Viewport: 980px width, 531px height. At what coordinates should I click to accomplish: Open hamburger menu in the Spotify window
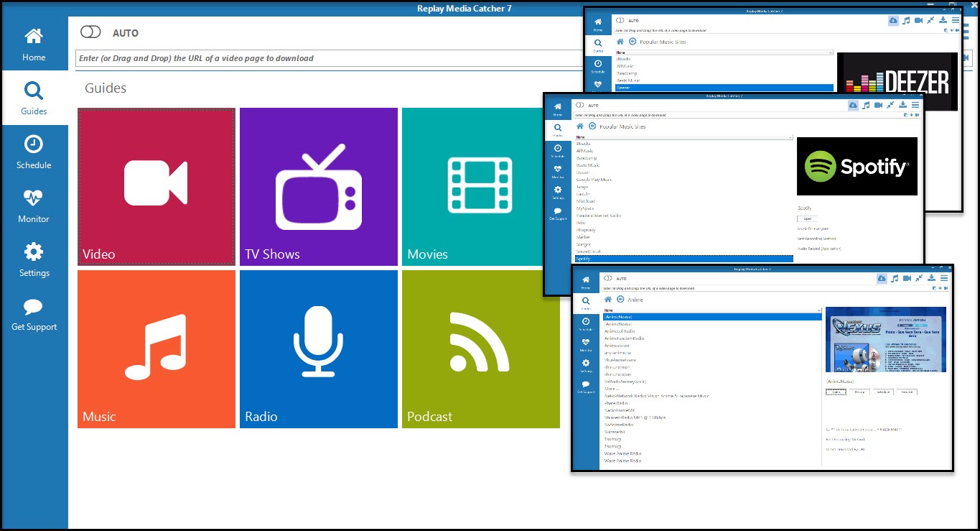point(915,105)
